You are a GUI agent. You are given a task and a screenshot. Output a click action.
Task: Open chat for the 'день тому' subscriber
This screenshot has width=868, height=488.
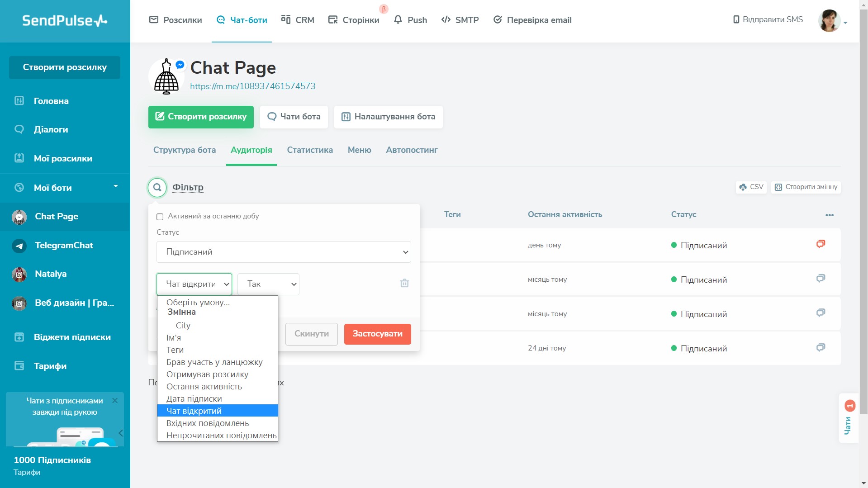point(821,244)
